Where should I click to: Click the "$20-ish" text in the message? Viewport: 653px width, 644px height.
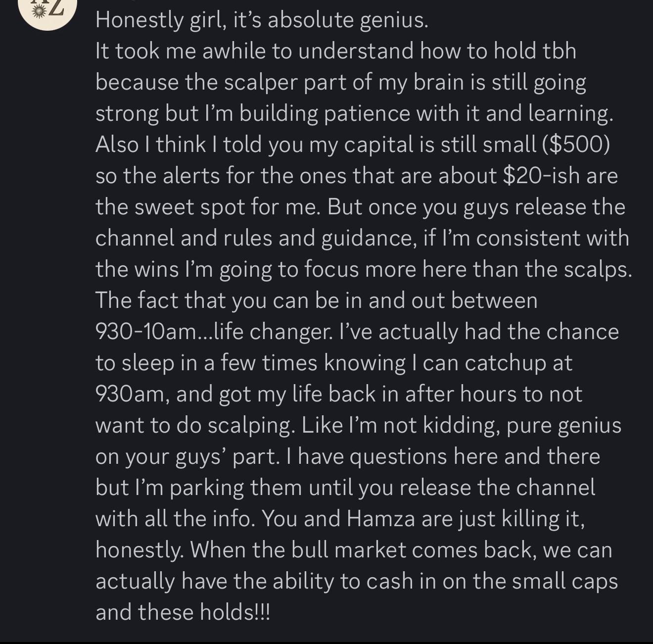point(541,175)
